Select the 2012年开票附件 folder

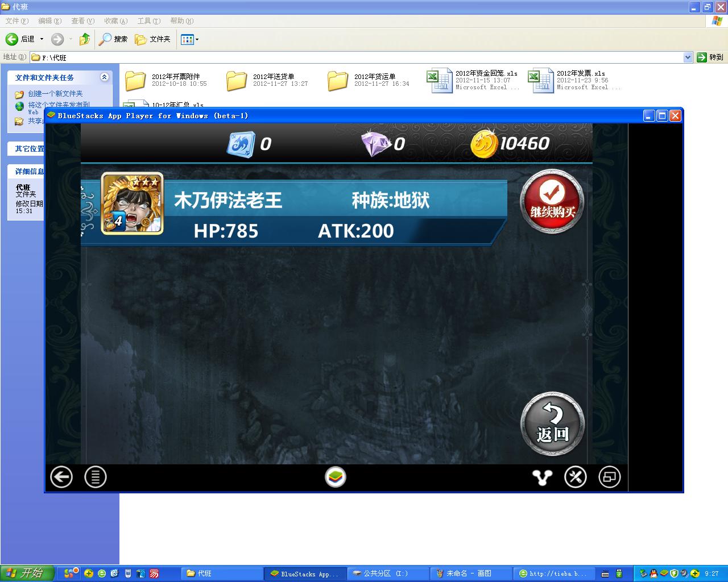(166, 80)
